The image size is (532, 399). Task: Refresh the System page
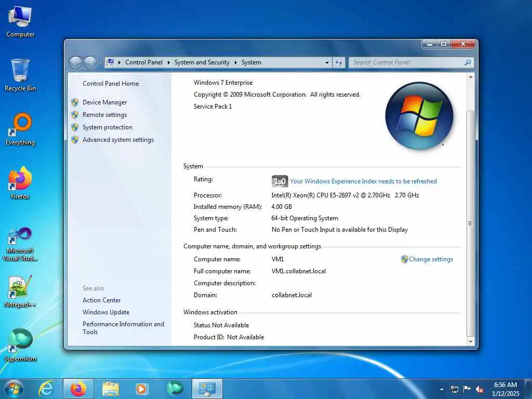339,63
